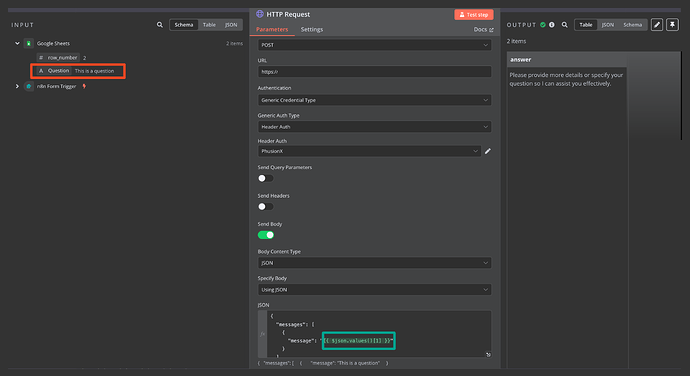Open the Docs link
This screenshot has height=376, width=690.
click(483, 29)
